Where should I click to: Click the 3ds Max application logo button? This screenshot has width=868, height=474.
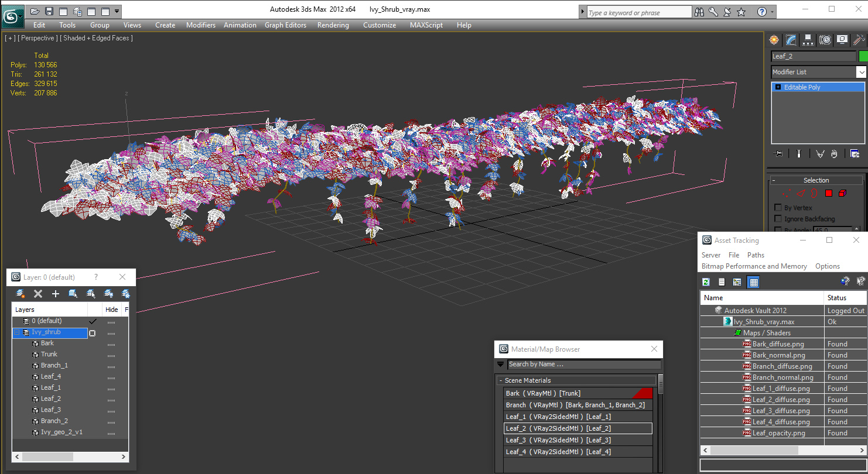coord(12,16)
